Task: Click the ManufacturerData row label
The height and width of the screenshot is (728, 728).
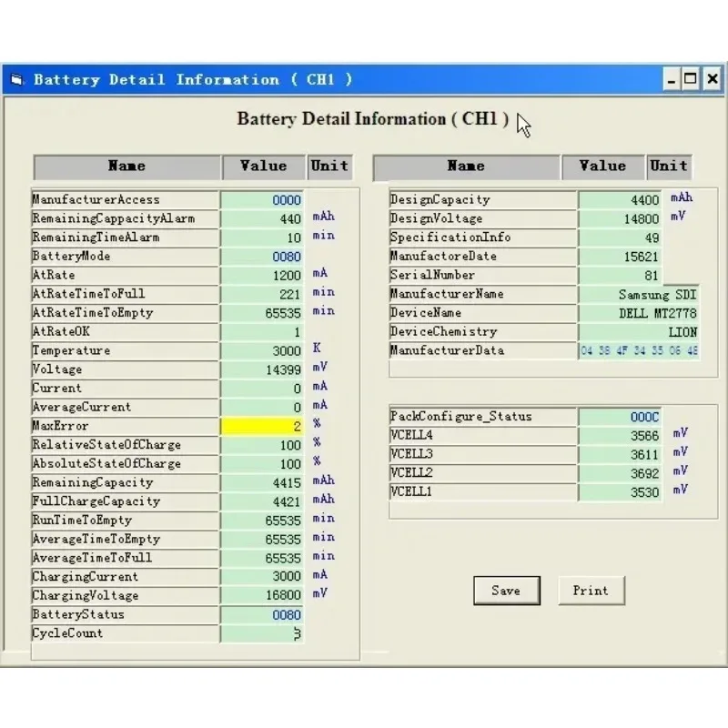Action: click(483, 350)
